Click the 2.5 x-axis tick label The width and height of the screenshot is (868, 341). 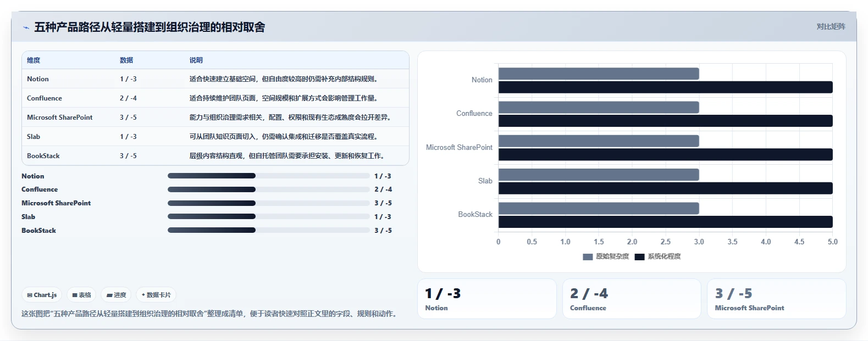[665, 242]
